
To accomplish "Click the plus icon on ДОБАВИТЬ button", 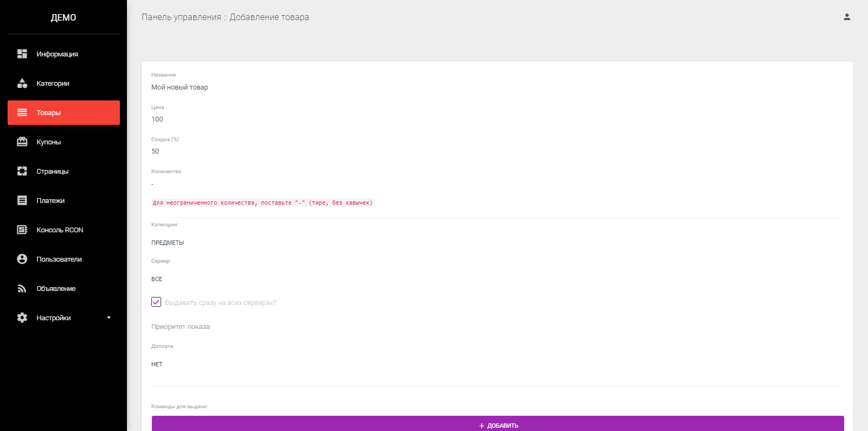I will [x=482, y=426].
